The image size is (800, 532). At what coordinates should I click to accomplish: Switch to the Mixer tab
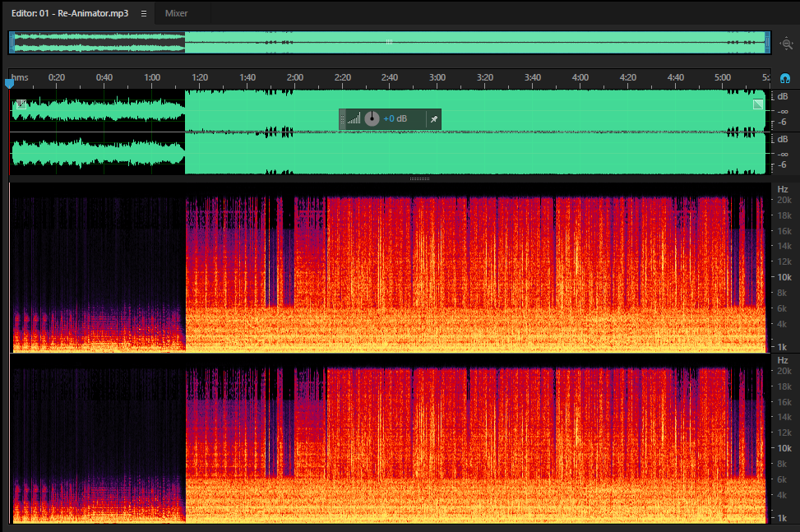(x=176, y=13)
